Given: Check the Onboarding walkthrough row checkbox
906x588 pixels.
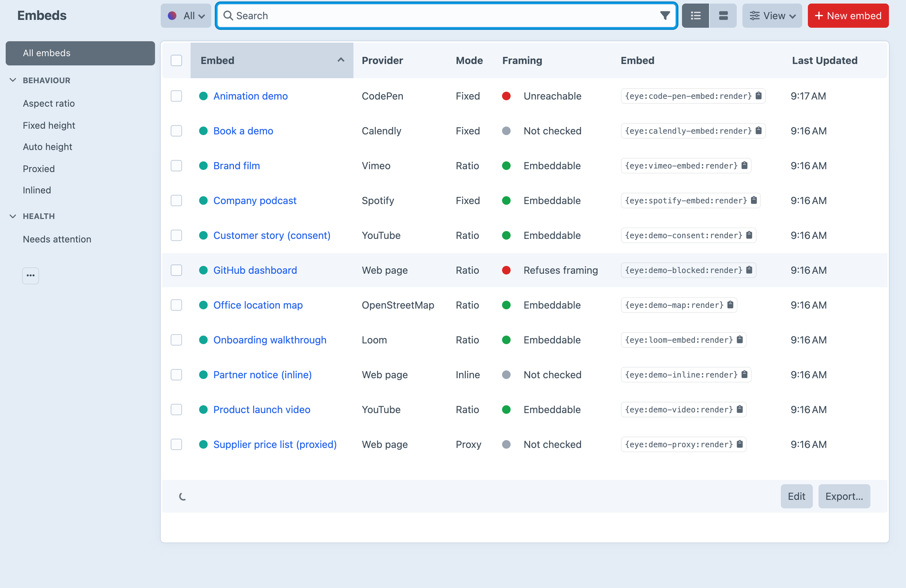Looking at the screenshot, I should [176, 340].
